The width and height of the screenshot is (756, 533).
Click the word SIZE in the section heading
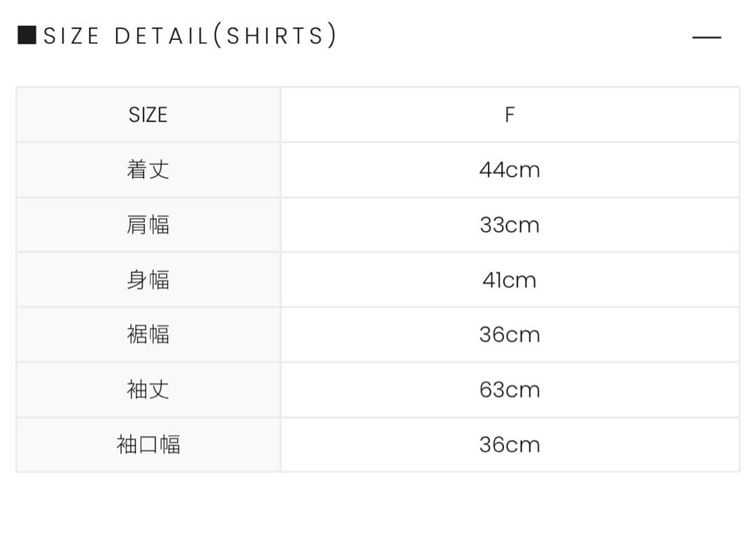(71, 36)
